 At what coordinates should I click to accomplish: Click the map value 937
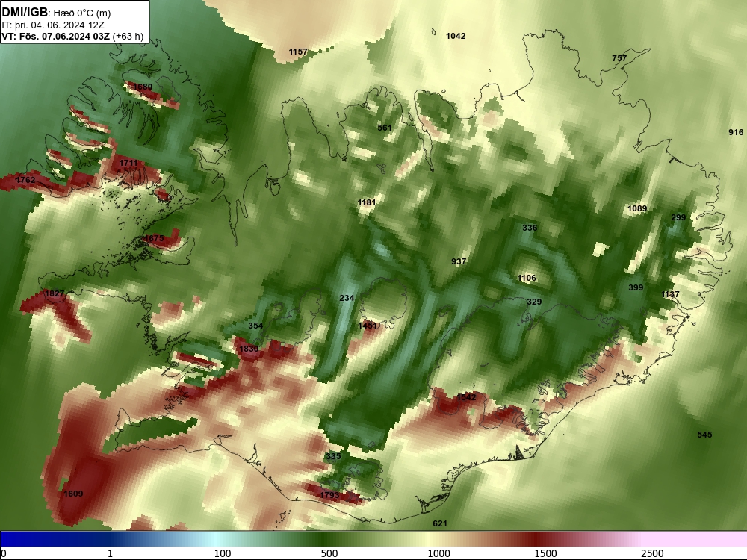459,261
